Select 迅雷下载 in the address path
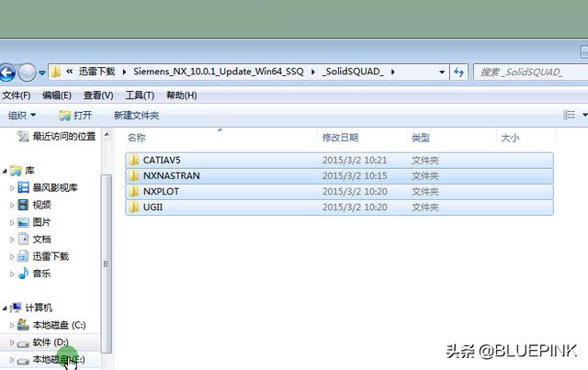This screenshot has width=588, height=370. coord(96,72)
